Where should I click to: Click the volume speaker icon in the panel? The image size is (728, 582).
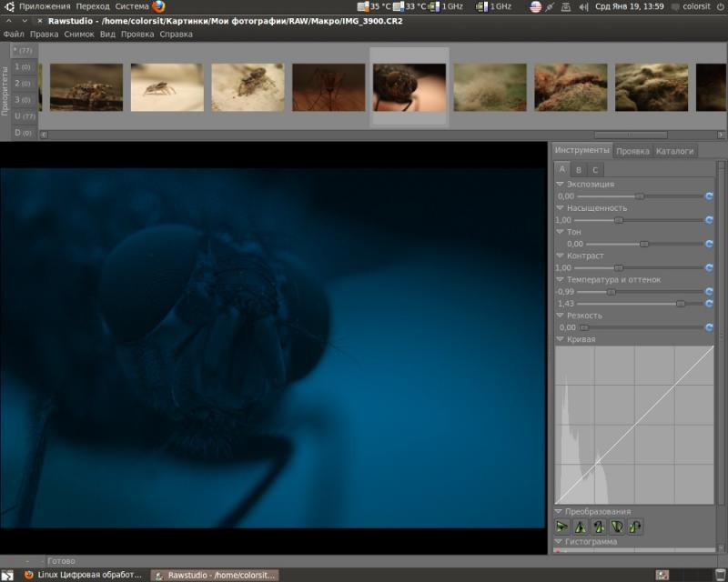tap(583, 7)
